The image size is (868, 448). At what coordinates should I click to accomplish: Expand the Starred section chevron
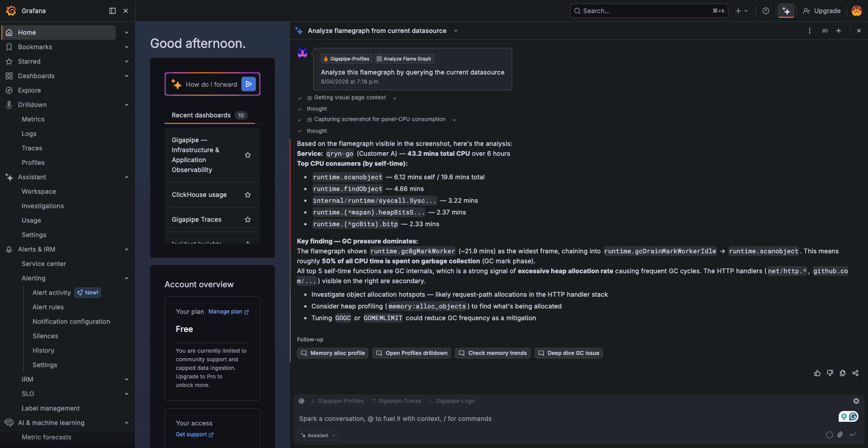point(127,61)
